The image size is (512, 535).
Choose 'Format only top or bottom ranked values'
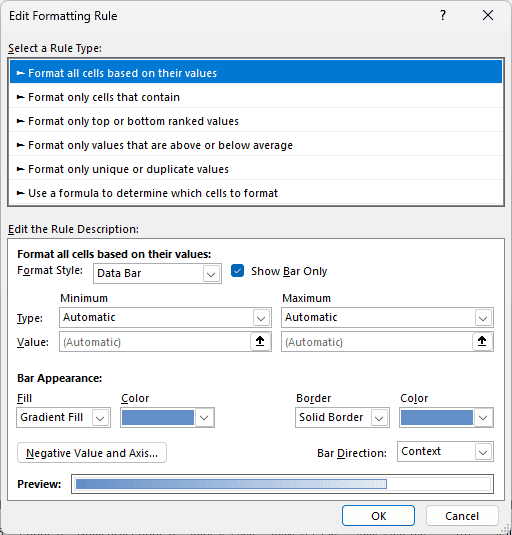(x=256, y=120)
